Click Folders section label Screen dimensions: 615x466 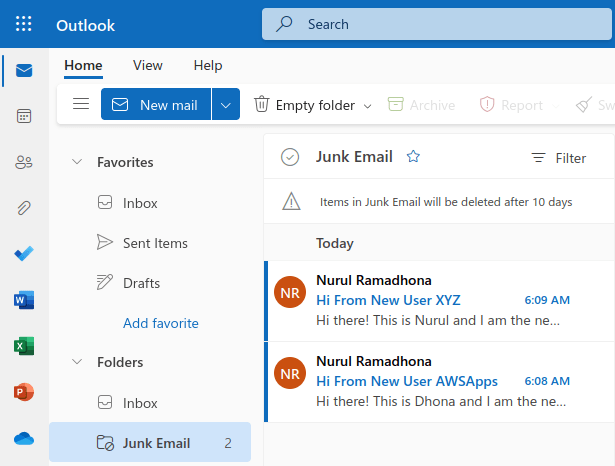(x=120, y=362)
